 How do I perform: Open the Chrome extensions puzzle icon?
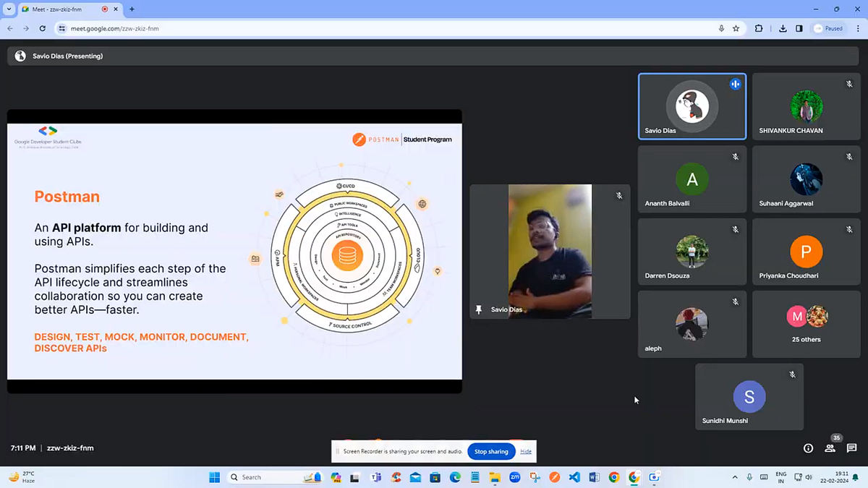pyautogui.click(x=758, y=28)
